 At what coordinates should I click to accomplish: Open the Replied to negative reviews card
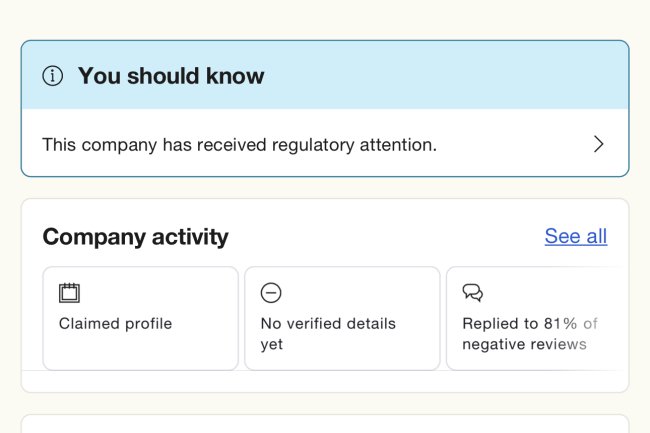point(537,318)
